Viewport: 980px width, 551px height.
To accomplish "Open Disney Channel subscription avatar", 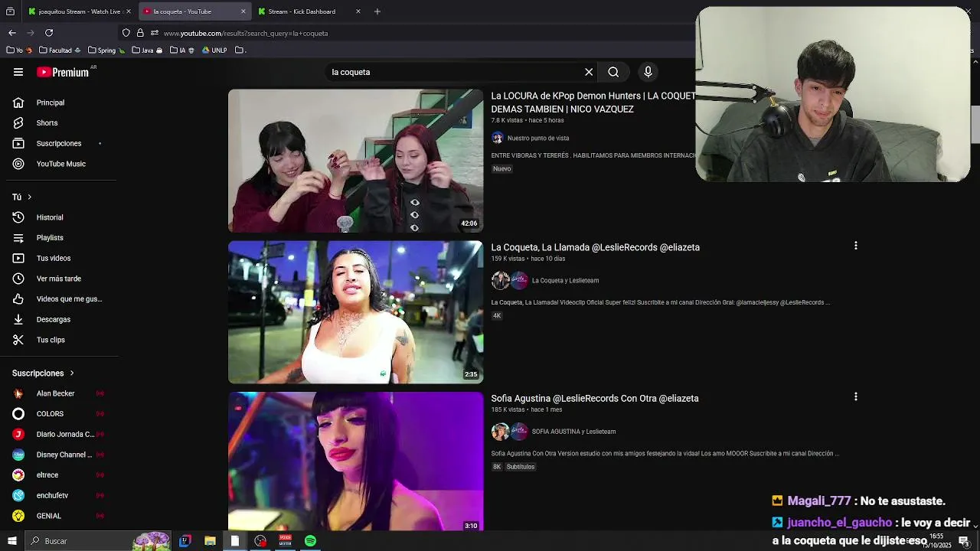I will click(x=18, y=455).
